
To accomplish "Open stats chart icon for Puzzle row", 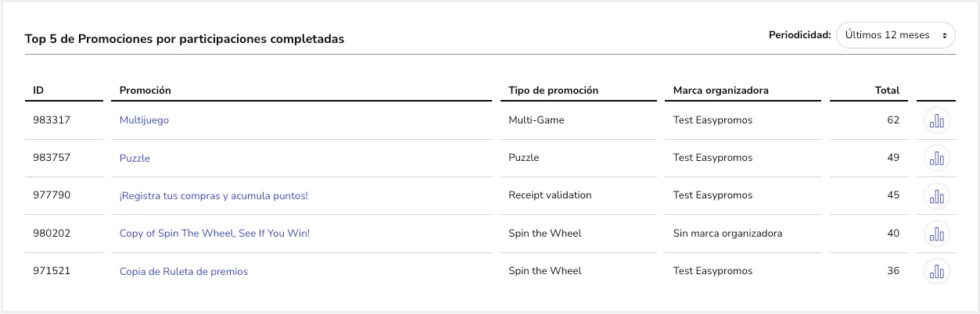I will (x=936, y=158).
